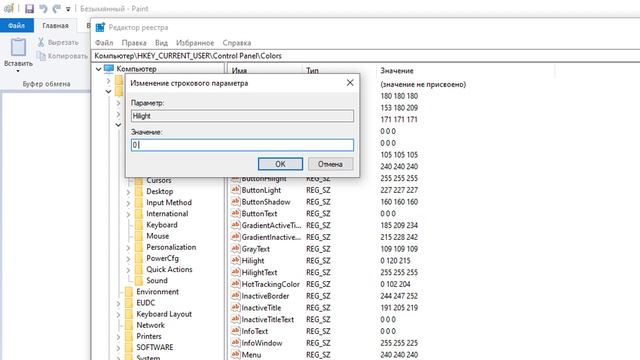Screen dimensions: 640x360
Task: Click the ButtonText string value icon
Action: click(x=236, y=213)
